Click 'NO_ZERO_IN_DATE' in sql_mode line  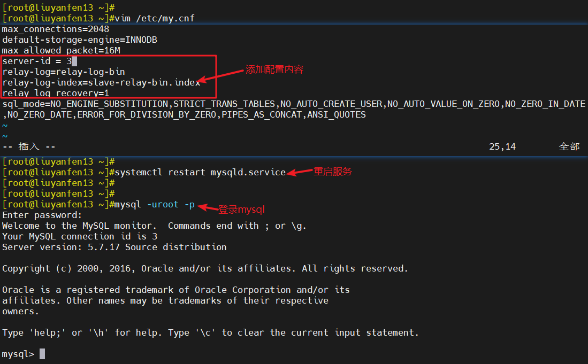tap(545, 104)
